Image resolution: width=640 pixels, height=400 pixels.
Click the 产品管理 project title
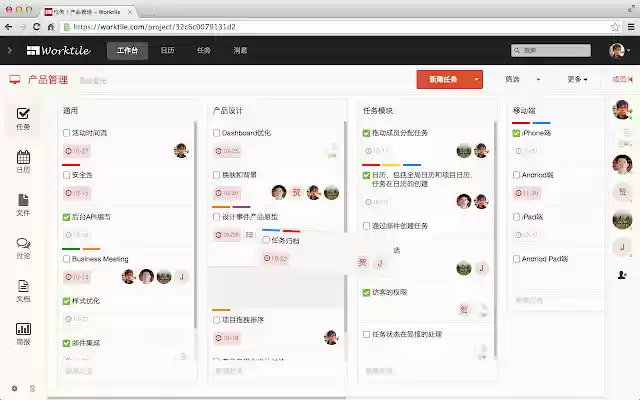48,80
